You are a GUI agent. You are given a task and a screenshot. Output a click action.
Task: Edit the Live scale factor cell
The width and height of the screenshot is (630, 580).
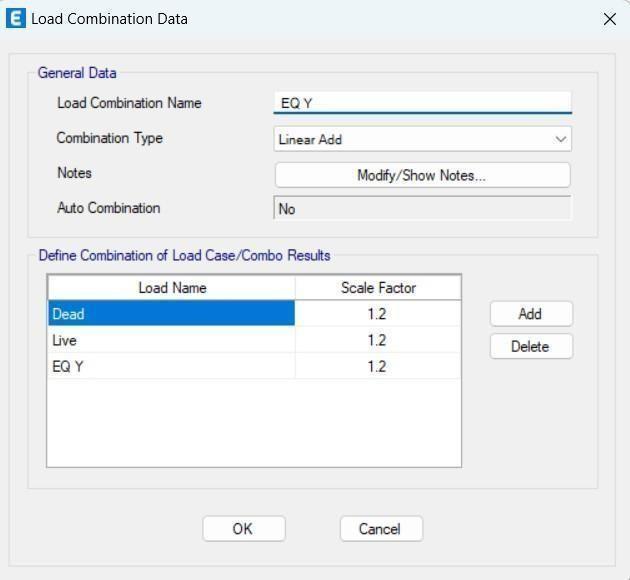coord(378,340)
